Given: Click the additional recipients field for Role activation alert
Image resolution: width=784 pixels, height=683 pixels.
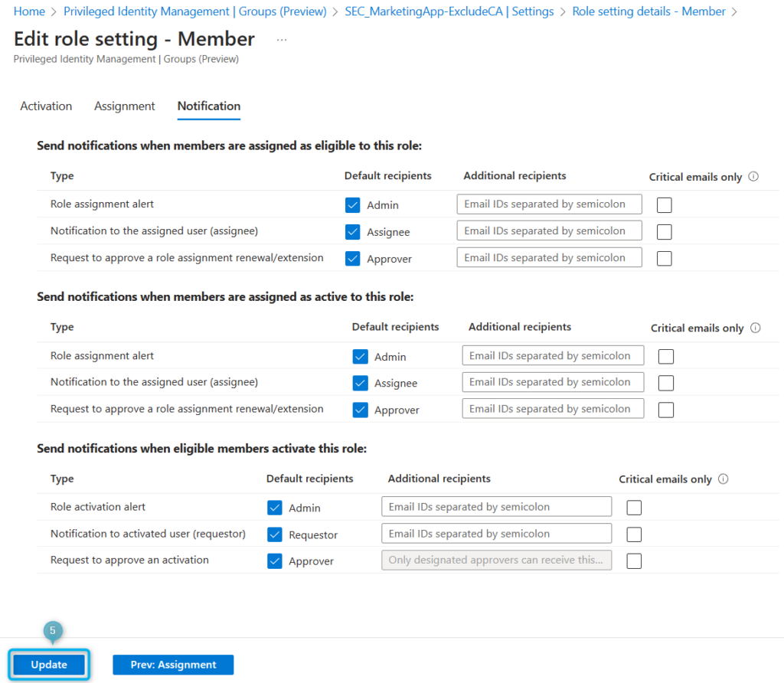Looking at the screenshot, I should (496, 506).
